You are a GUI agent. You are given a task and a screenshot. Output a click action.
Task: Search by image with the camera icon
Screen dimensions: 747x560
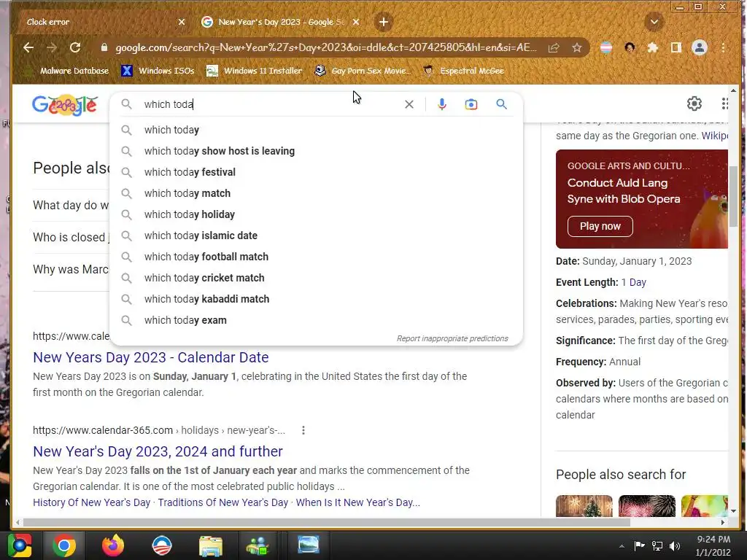coord(471,104)
